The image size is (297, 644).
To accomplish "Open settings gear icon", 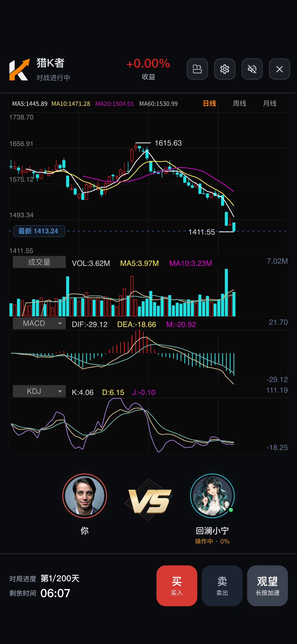I will (225, 69).
